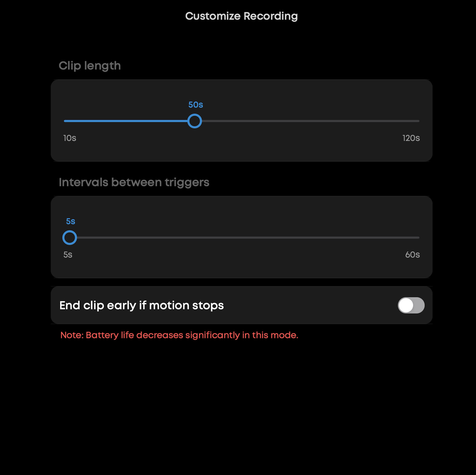This screenshot has width=476, height=475.
Task: Click the Intervals between triggers heading
Action: click(134, 182)
